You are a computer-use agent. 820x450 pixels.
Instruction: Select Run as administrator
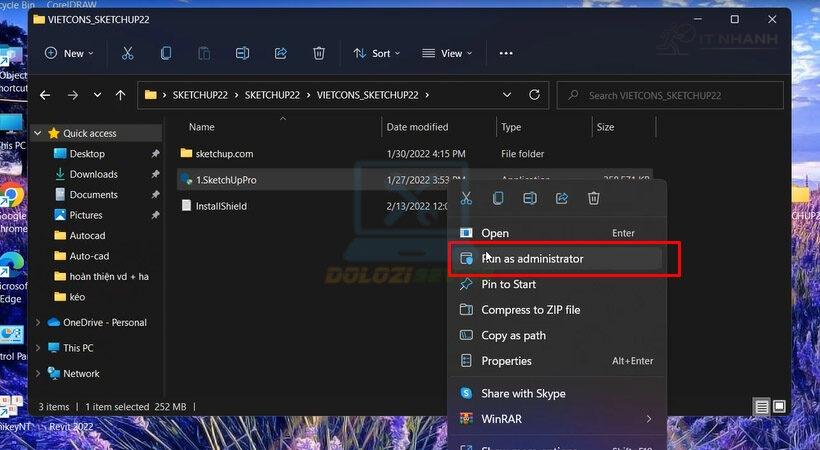click(532, 258)
